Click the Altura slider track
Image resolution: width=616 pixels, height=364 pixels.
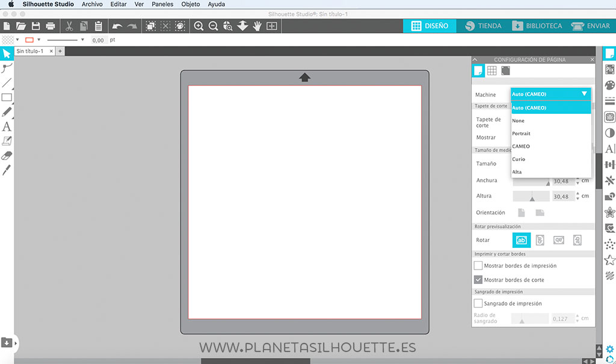click(x=531, y=196)
